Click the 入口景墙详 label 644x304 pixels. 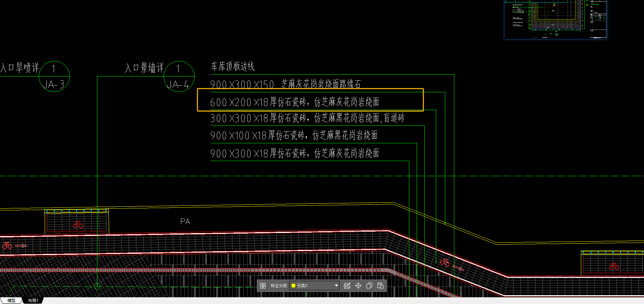tap(144, 68)
